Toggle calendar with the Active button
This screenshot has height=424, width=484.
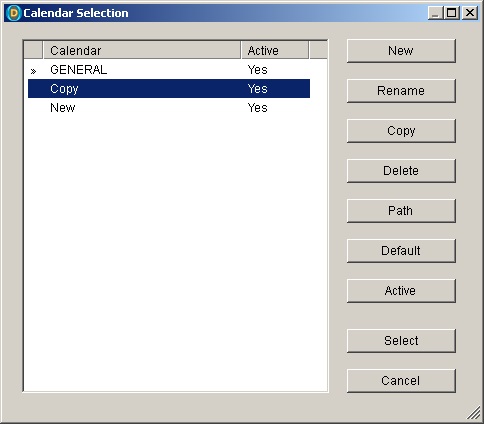(401, 291)
